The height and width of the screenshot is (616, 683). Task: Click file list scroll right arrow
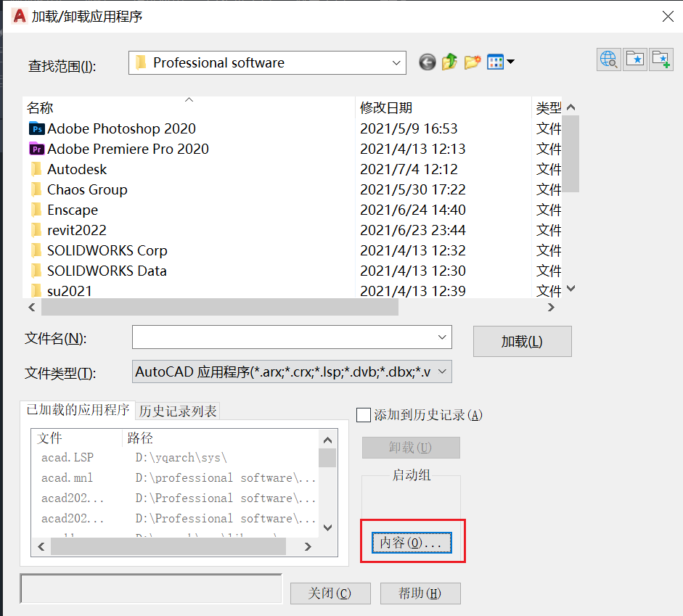(551, 308)
